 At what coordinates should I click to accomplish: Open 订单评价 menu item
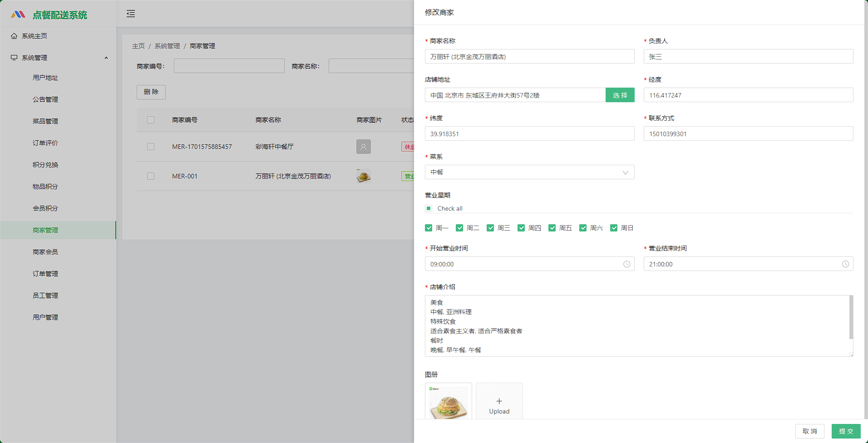[58, 143]
